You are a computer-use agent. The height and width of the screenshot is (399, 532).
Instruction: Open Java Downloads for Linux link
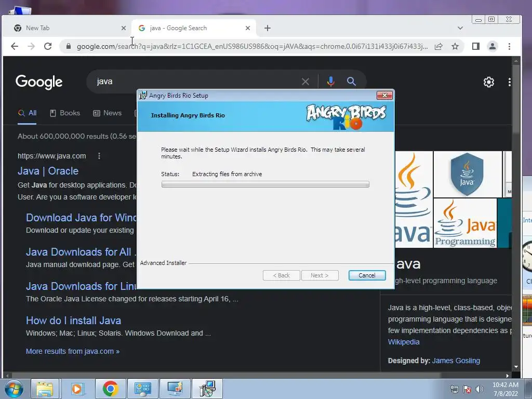point(81,286)
